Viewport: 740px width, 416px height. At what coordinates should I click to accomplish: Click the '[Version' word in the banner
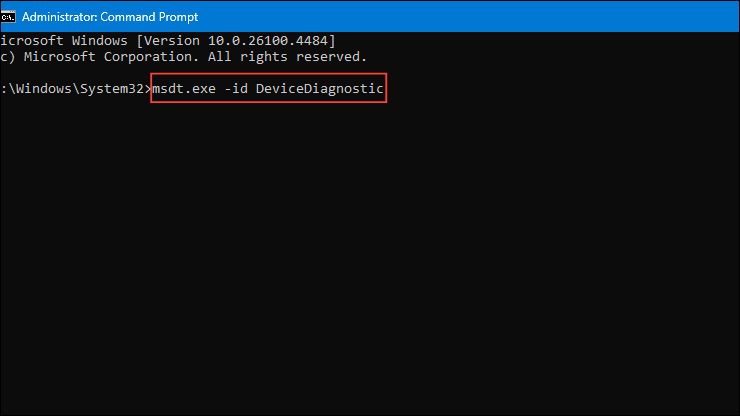(x=168, y=41)
